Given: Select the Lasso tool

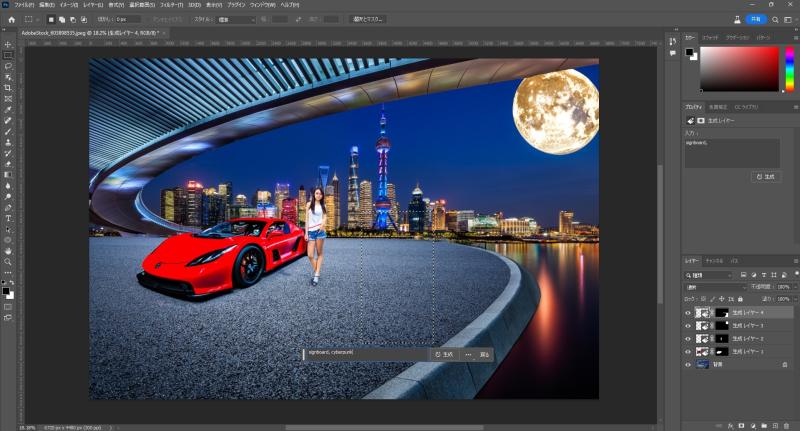Looking at the screenshot, I should pos(8,66).
